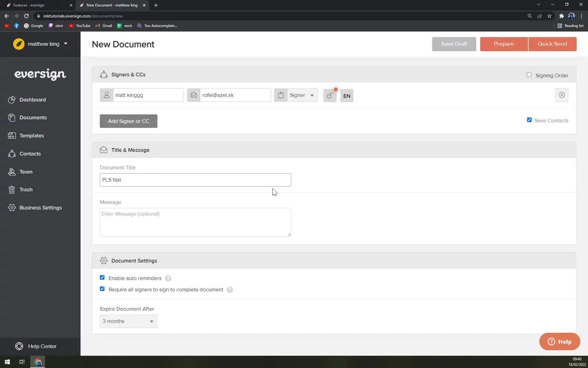This screenshot has width=588, height=368.
Task: Open the Windows Start menu
Action: coord(7,362)
